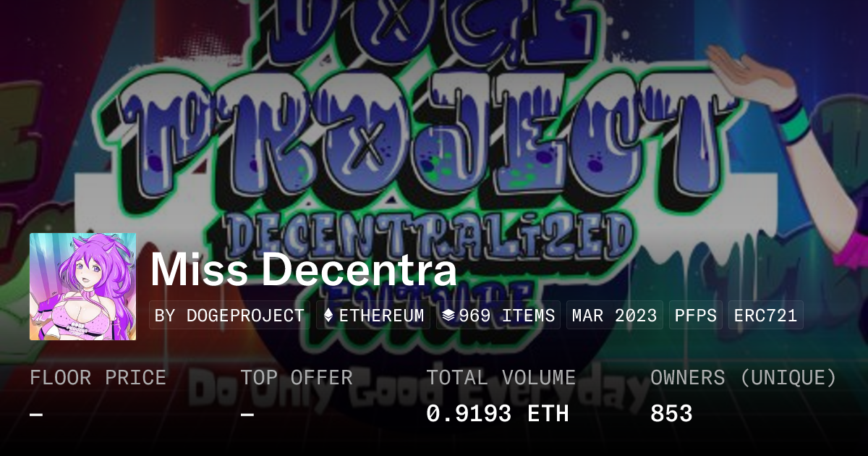Click the floor price dash value
The width and height of the screenshot is (868, 456).
click(x=36, y=414)
